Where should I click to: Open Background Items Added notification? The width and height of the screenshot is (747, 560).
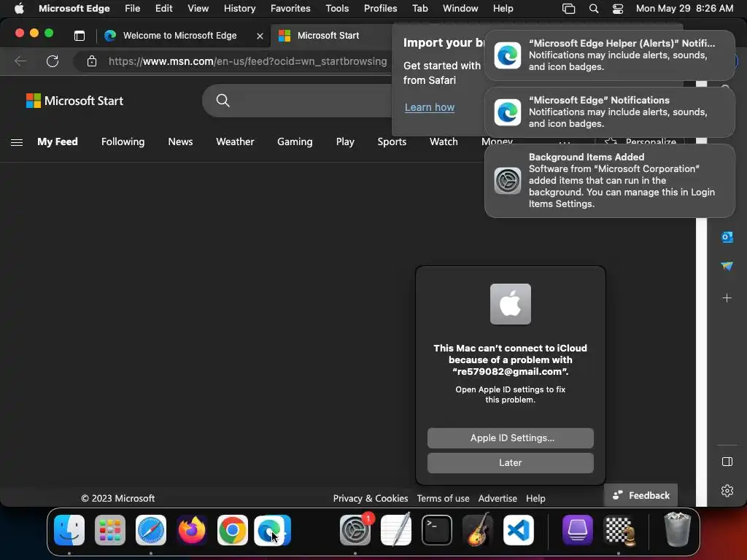tap(609, 181)
